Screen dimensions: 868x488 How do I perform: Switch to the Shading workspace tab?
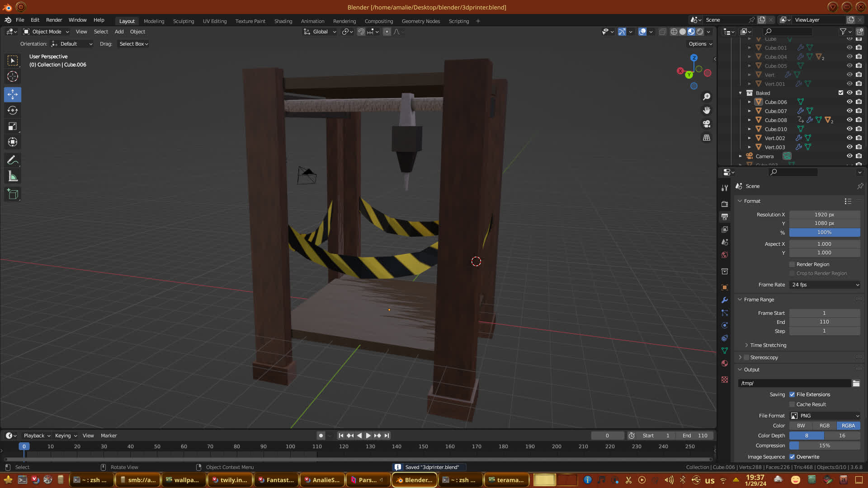(x=283, y=21)
